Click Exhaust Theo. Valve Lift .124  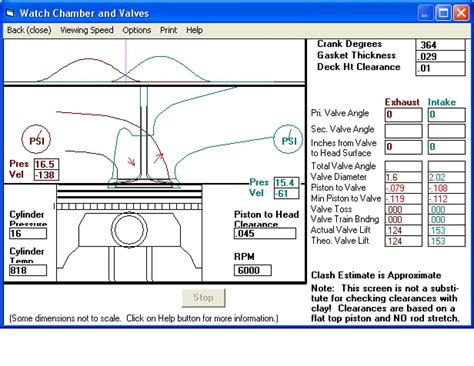[403, 241]
